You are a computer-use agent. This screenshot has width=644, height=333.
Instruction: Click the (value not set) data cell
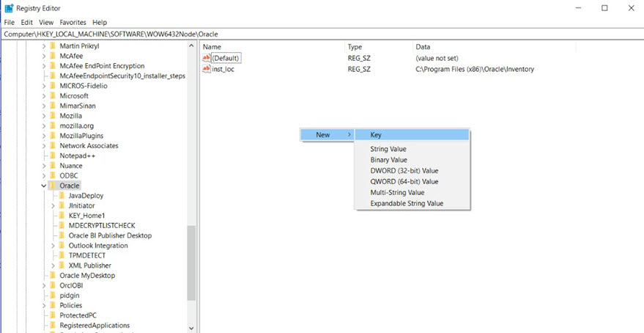[437, 59]
